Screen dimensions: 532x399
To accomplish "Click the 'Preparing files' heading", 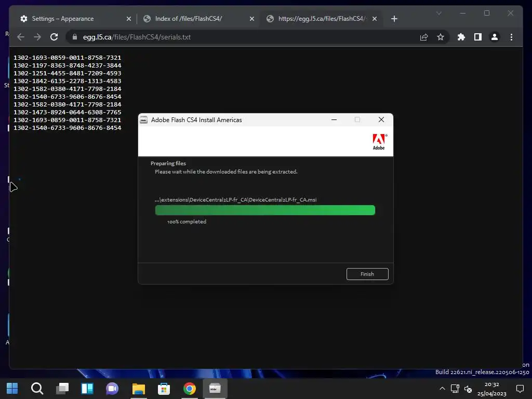I will tap(168, 163).
